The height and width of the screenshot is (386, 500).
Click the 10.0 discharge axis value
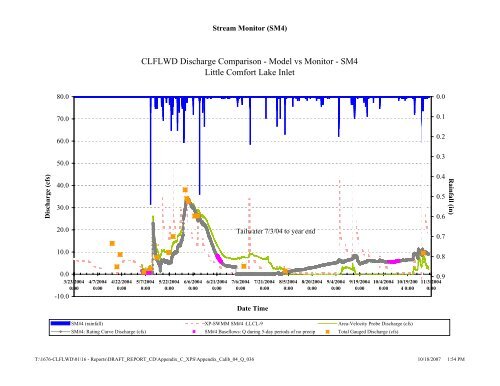pos(63,252)
